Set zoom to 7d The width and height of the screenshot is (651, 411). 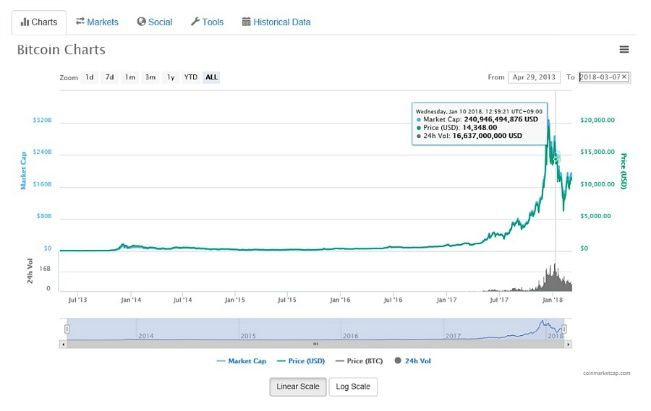[x=110, y=77]
